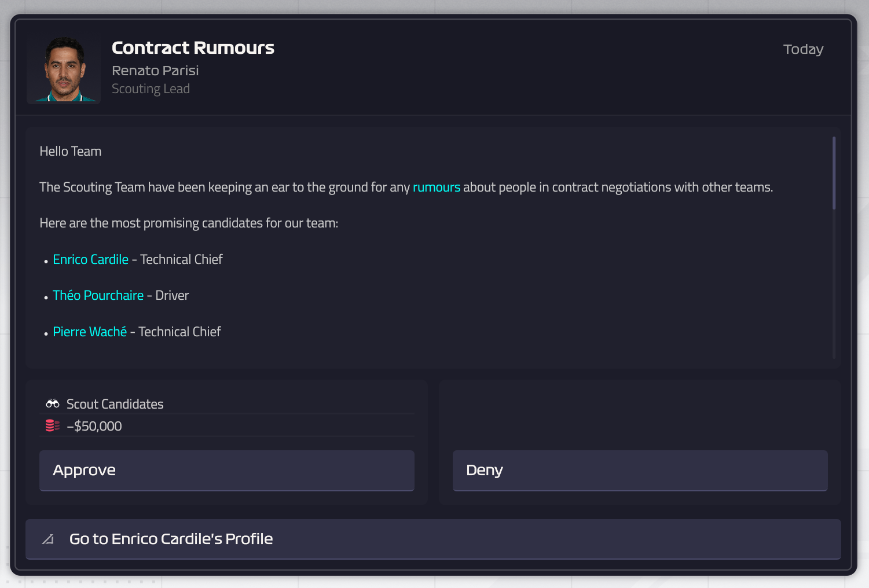Open Renato Parisi's portrait thumbnail
This screenshot has width=869, height=588.
64,69
